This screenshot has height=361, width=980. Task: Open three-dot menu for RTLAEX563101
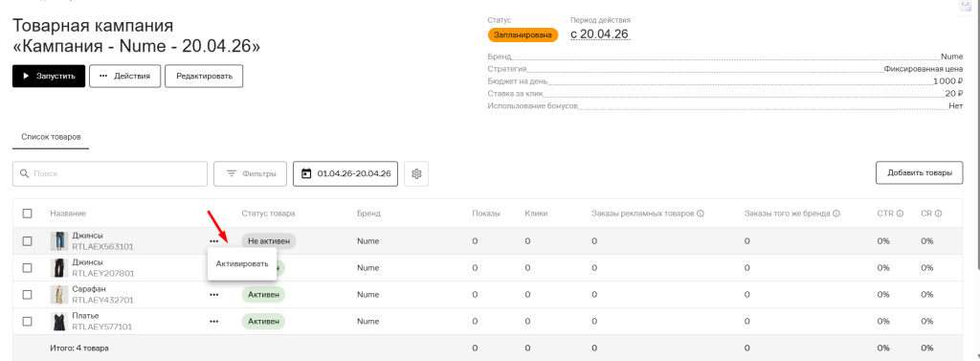coord(214,241)
